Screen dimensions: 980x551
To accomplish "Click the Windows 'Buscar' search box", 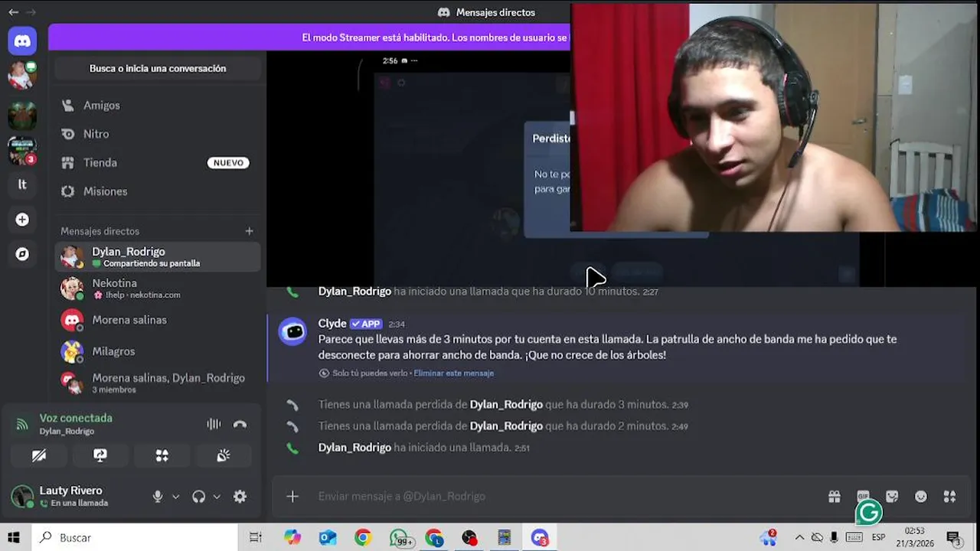I will tap(135, 538).
